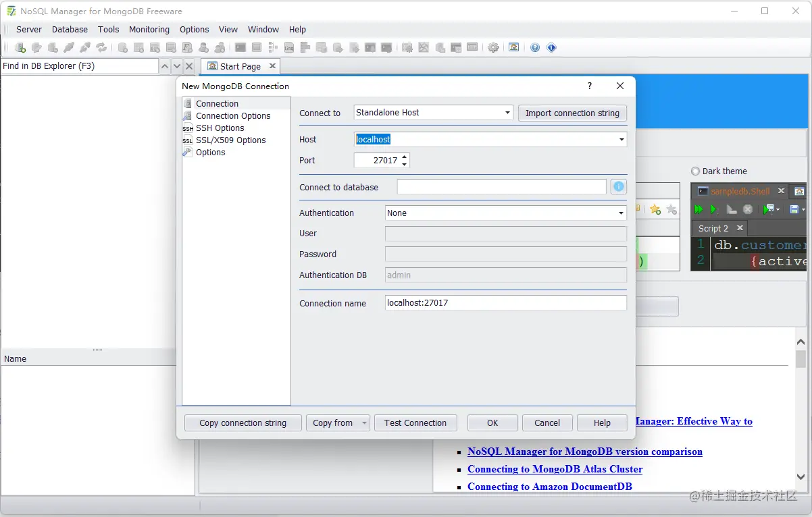Increase the Port value with the up arrow
The width and height of the screenshot is (812, 517).
point(405,157)
